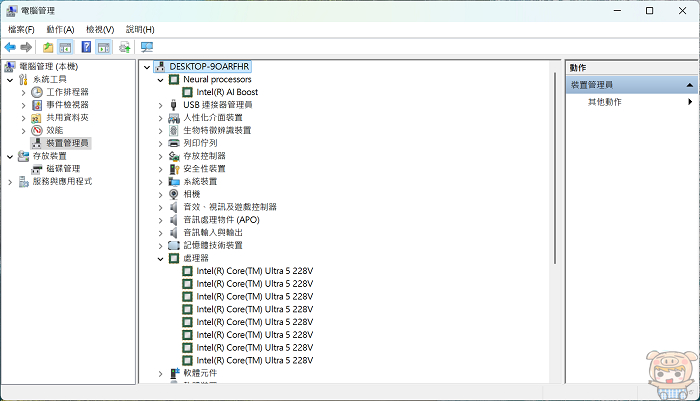The height and width of the screenshot is (401, 700).
Task: Expand the 音訊輸入與輸出 category
Action: pyautogui.click(x=160, y=233)
